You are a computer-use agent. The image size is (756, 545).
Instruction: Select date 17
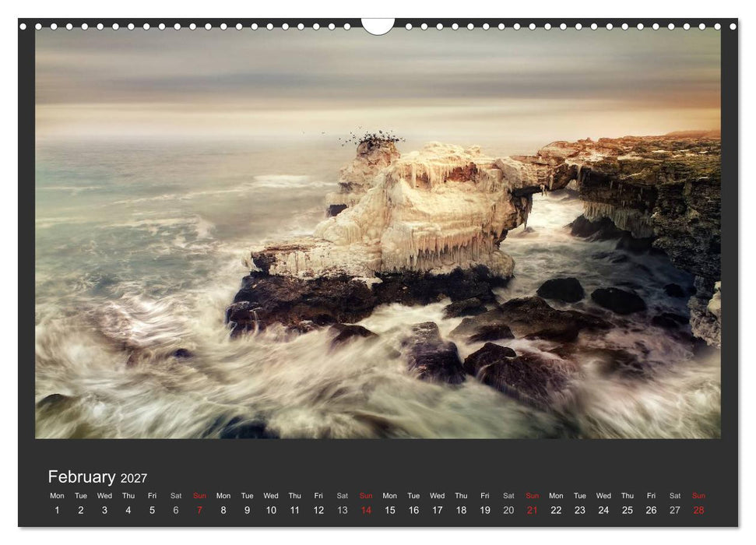point(438,510)
